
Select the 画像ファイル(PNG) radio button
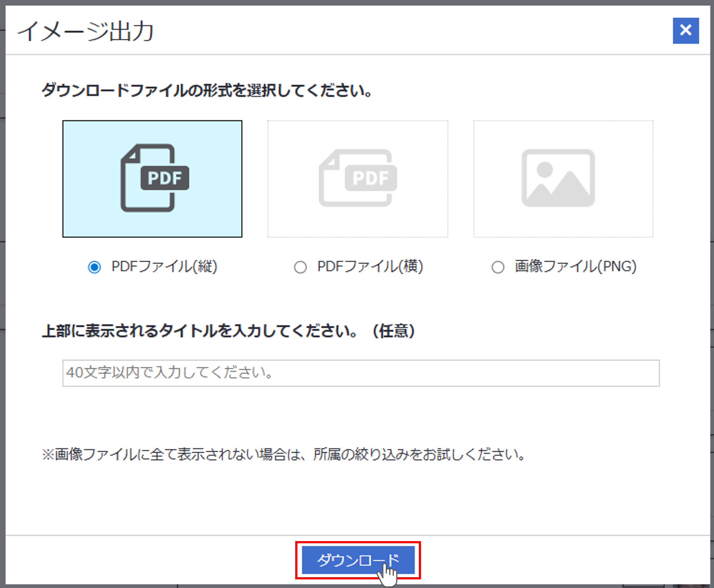tap(498, 267)
